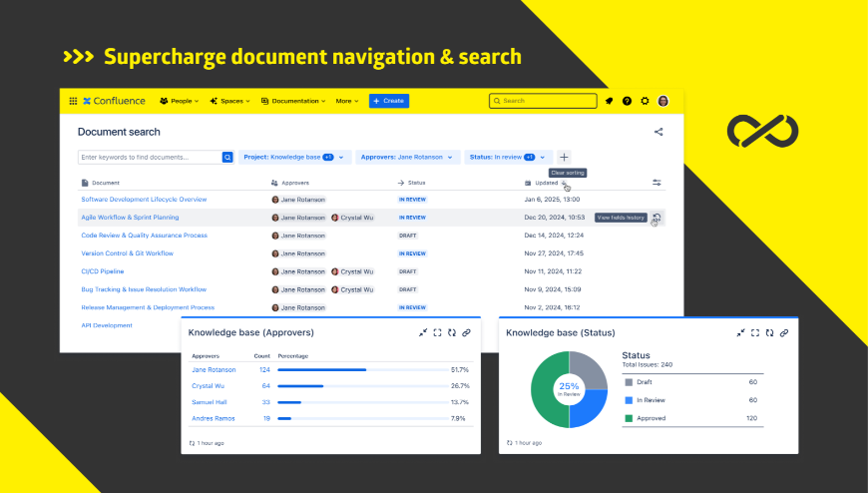Open Software Development Lifecycle Overview document
The height and width of the screenshot is (493, 868).
tap(144, 200)
